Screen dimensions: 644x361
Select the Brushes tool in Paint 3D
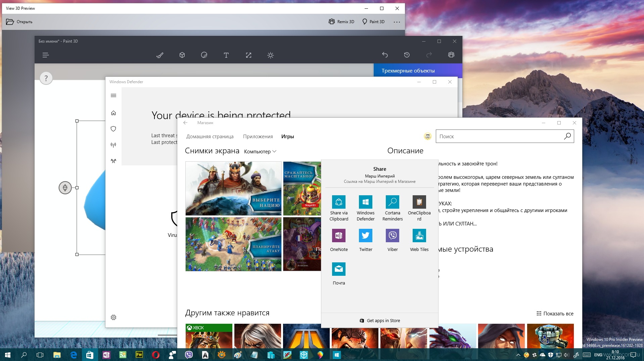tap(160, 55)
